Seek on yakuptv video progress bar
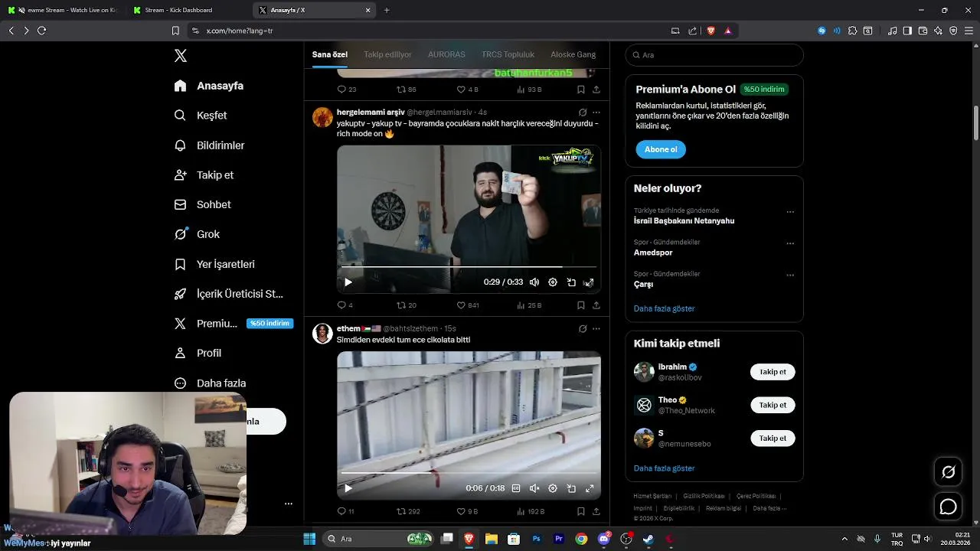 pos(469,267)
